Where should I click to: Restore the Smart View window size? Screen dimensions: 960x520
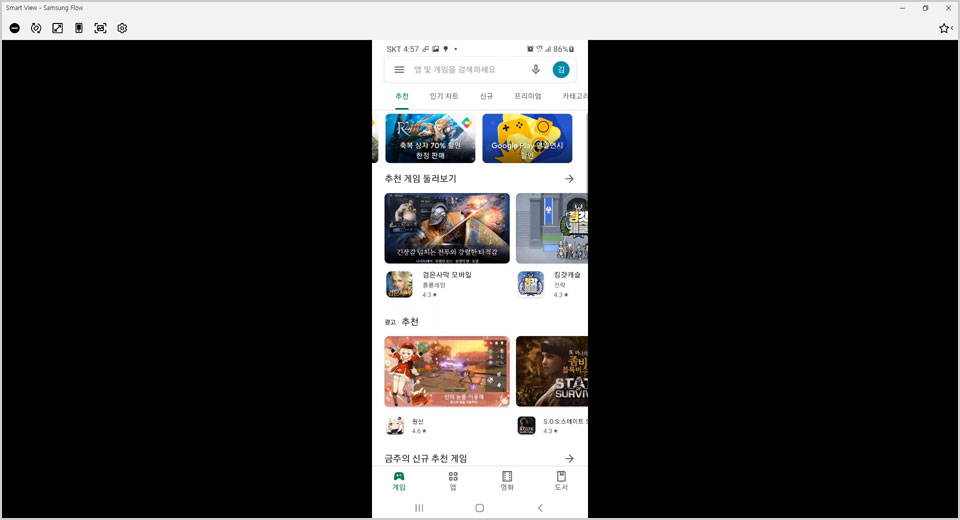[925, 8]
